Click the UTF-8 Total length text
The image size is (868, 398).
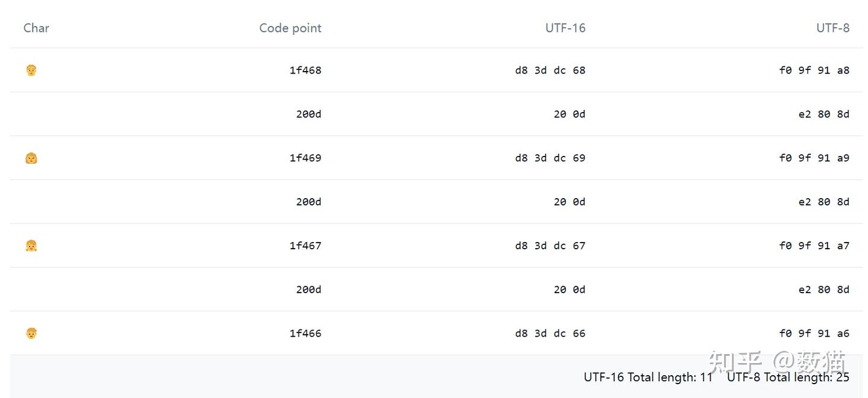[x=788, y=378]
